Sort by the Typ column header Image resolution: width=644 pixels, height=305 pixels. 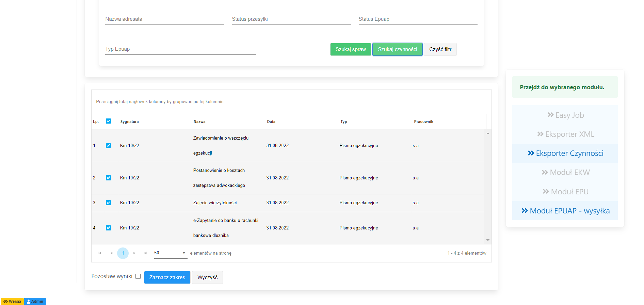[x=344, y=122]
